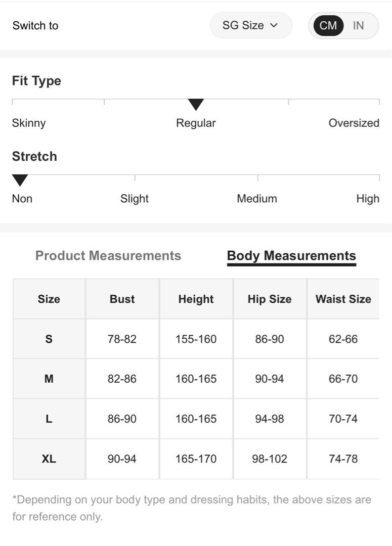This screenshot has width=392, height=546.
Task: Click the Regular fit label
Action: click(196, 123)
